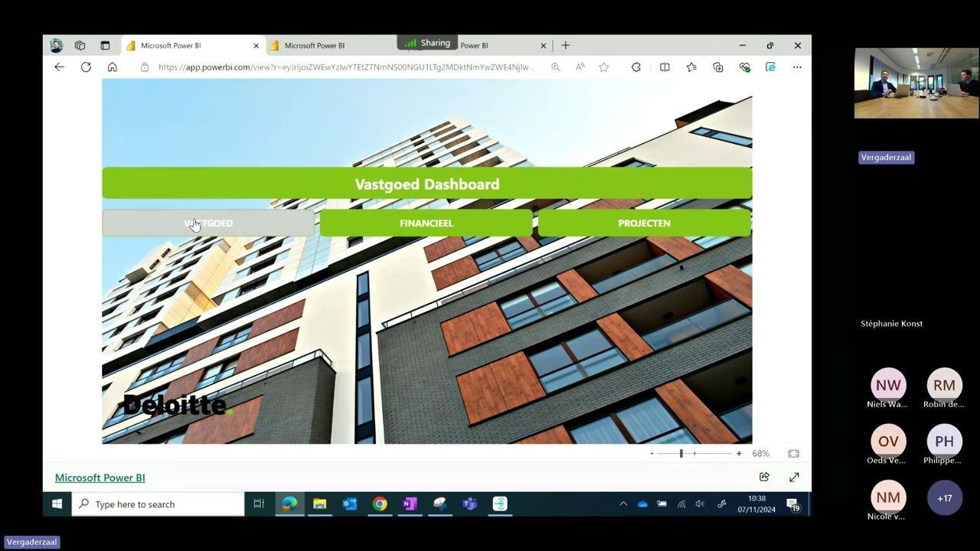Open the OneDrive cloud tray icon
Viewport: 980px width, 551px height.
pyautogui.click(x=642, y=504)
